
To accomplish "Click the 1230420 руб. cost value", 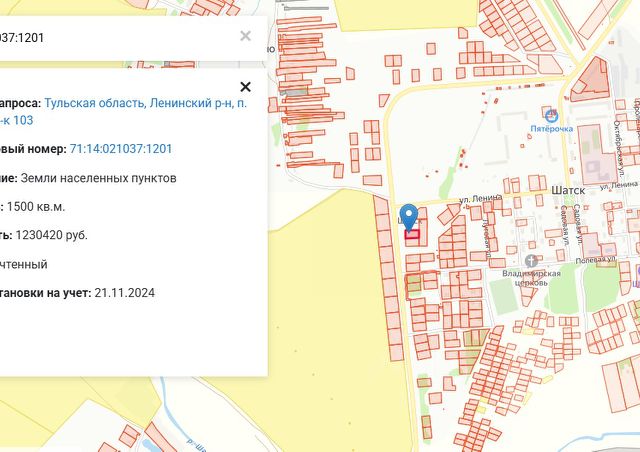I will 51,235.
